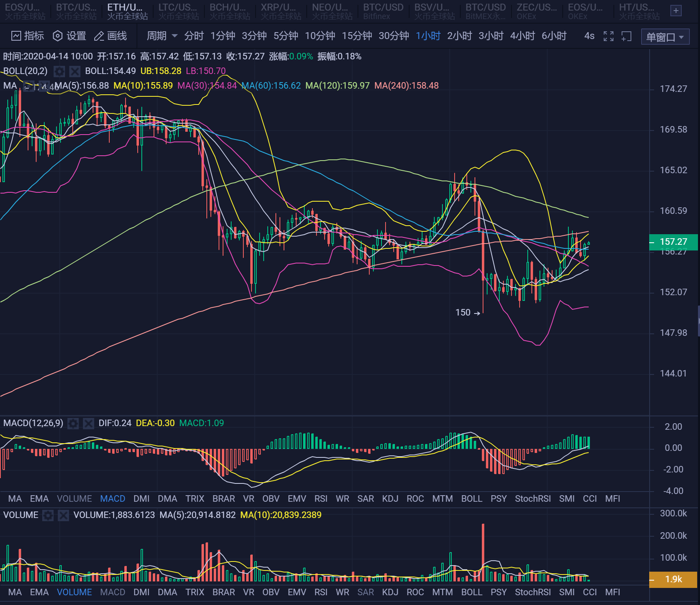Viewport: 700px width, 605px height.
Task: Add a new trading pair with the + tab
Action: click(676, 11)
